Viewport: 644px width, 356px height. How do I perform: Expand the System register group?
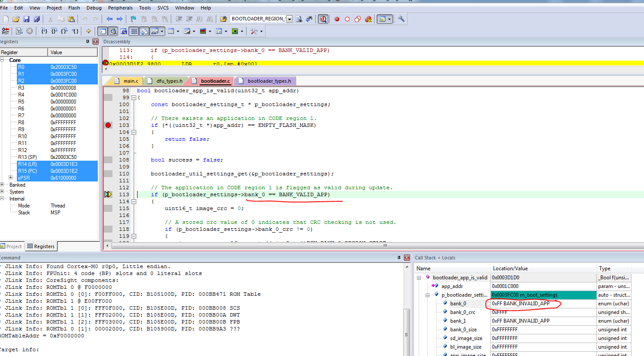pyautogui.click(x=3, y=192)
